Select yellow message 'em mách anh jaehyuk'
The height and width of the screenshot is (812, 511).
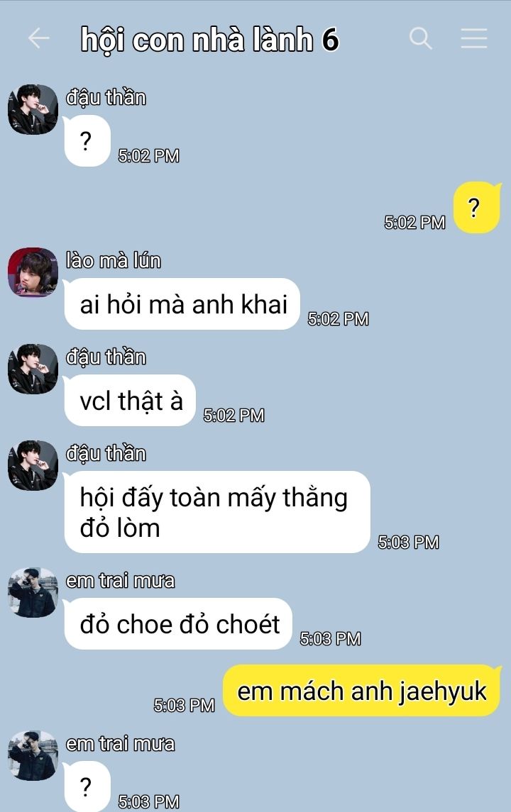pos(362,691)
